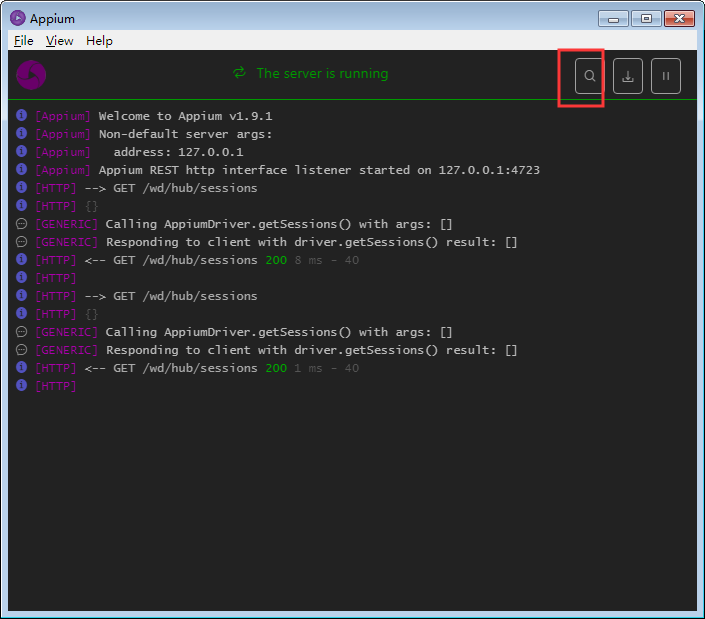Click 'The server is running' status text
The image size is (705, 619).
coord(322,73)
